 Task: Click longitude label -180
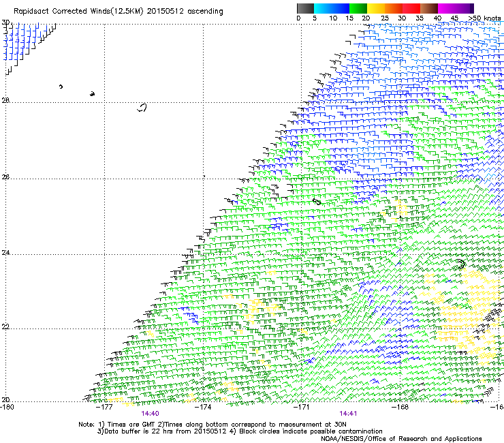(7, 407)
